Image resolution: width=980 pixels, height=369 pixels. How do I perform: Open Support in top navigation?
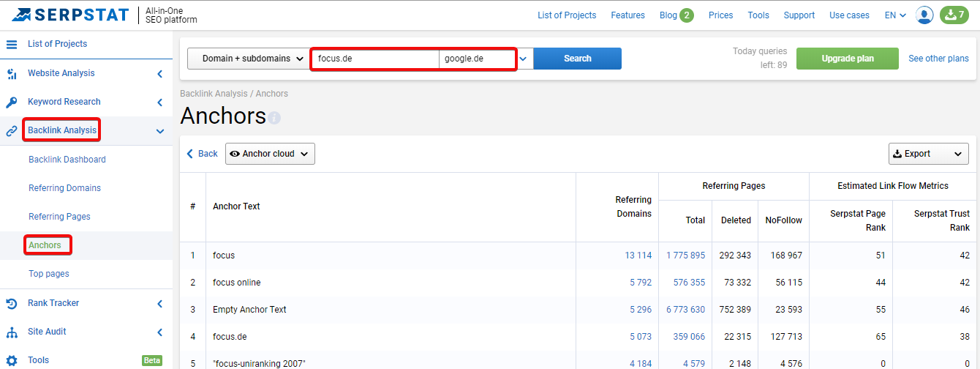799,15
